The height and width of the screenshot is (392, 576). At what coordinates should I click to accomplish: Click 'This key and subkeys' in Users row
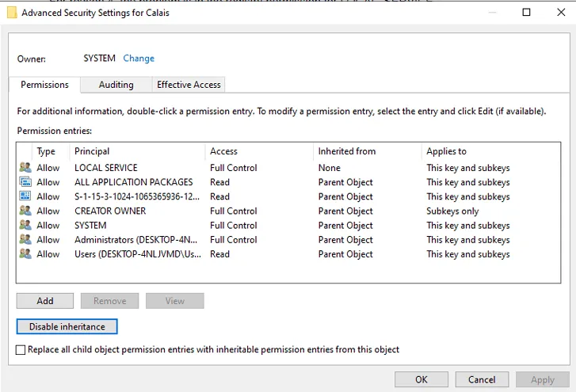(468, 253)
